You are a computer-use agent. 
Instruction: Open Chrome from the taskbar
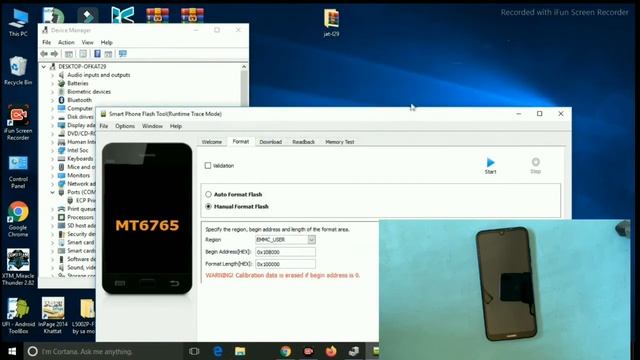pos(285,351)
